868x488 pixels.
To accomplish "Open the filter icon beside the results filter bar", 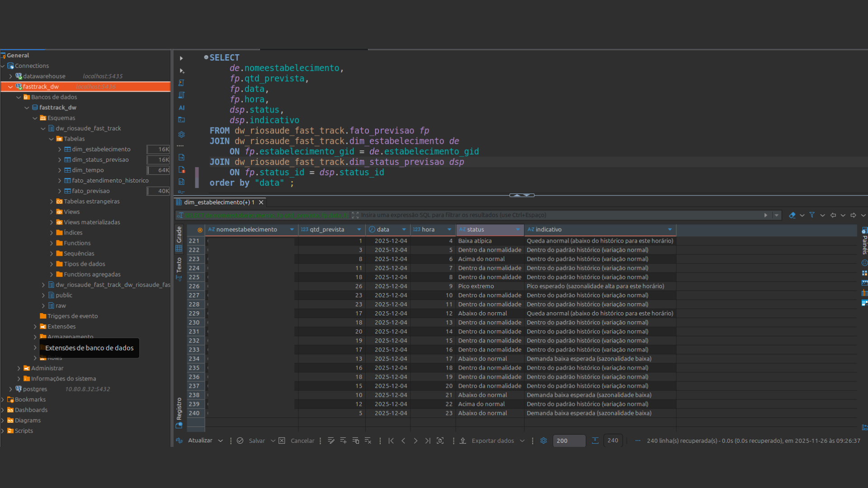I will [x=812, y=216].
